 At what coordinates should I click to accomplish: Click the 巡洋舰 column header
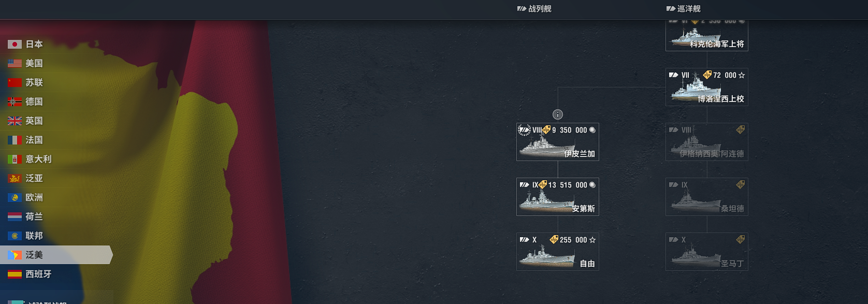[684, 9]
